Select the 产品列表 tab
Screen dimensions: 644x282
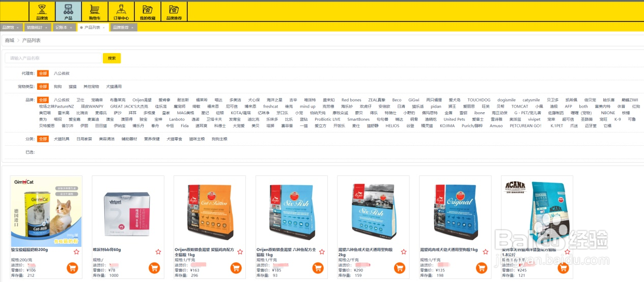click(92, 28)
